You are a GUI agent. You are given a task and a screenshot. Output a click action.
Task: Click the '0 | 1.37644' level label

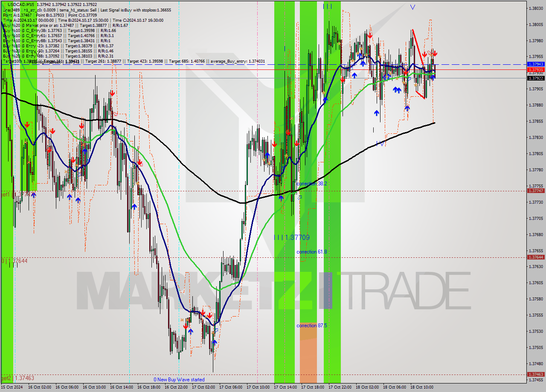click(x=15, y=261)
